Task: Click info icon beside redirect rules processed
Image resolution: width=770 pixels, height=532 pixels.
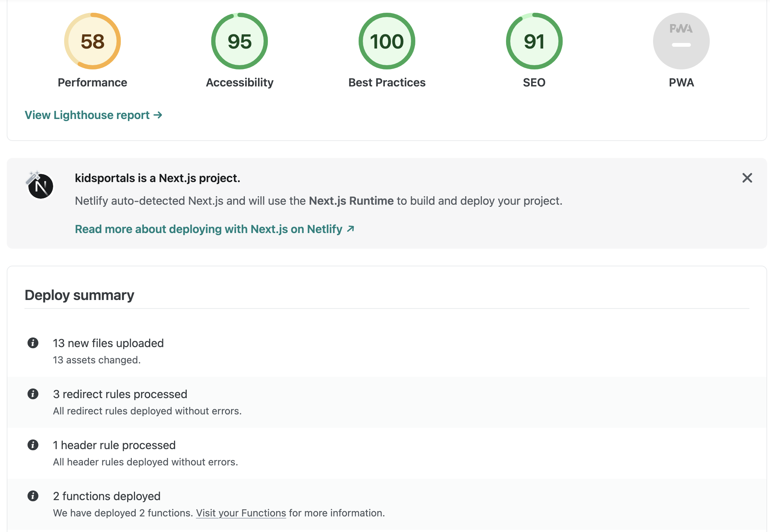Action: click(x=33, y=394)
